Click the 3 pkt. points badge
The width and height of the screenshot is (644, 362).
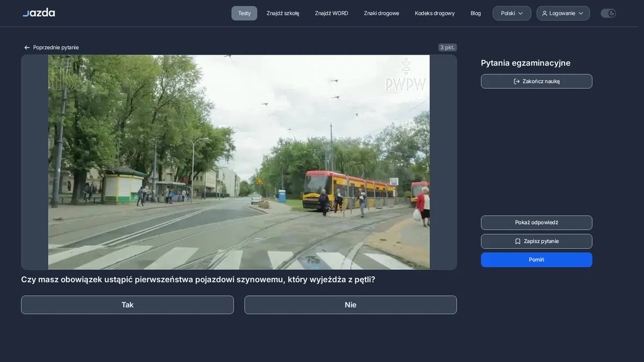click(448, 47)
